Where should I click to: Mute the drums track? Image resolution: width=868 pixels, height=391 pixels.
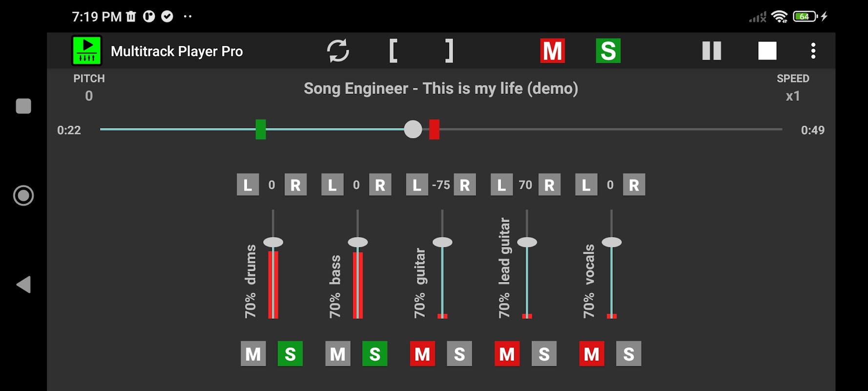tap(253, 354)
